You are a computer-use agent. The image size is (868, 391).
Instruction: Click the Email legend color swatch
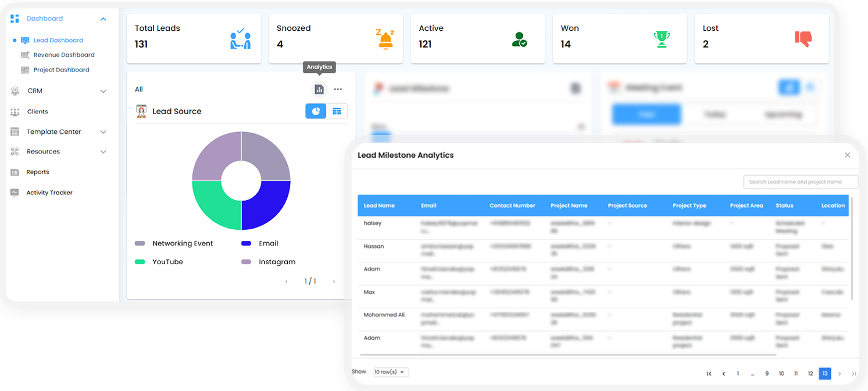[246, 244]
